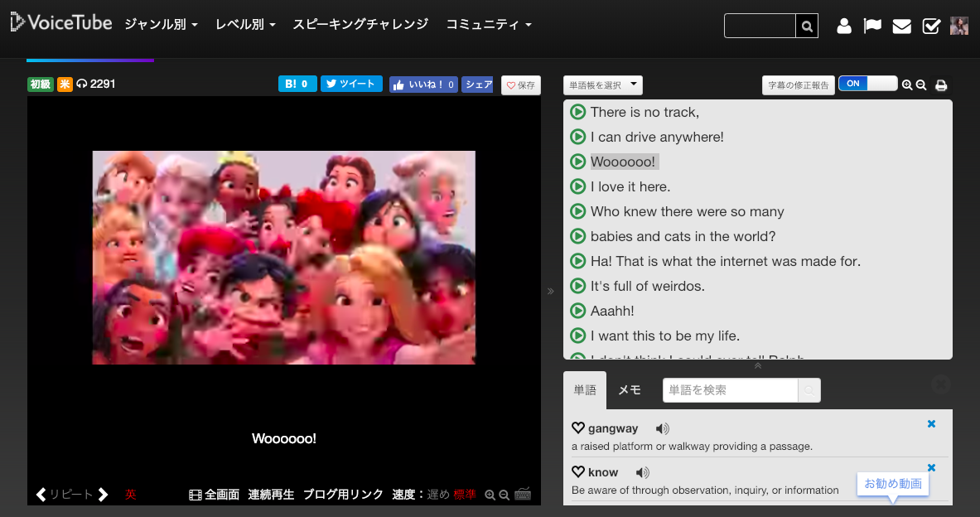980x517 pixels.
Task: Open レベル別 dropdown menu
Action: coord(245,24)
